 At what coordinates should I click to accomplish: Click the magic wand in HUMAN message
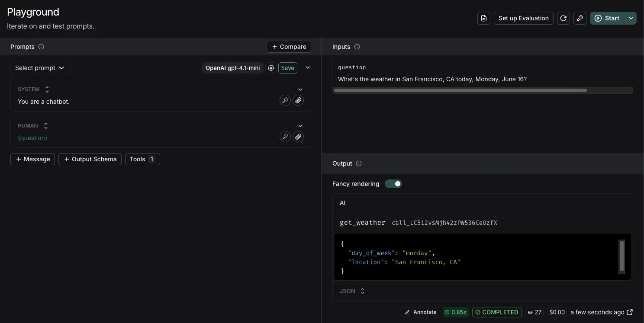pyautogui.click(x=285, y=137)
